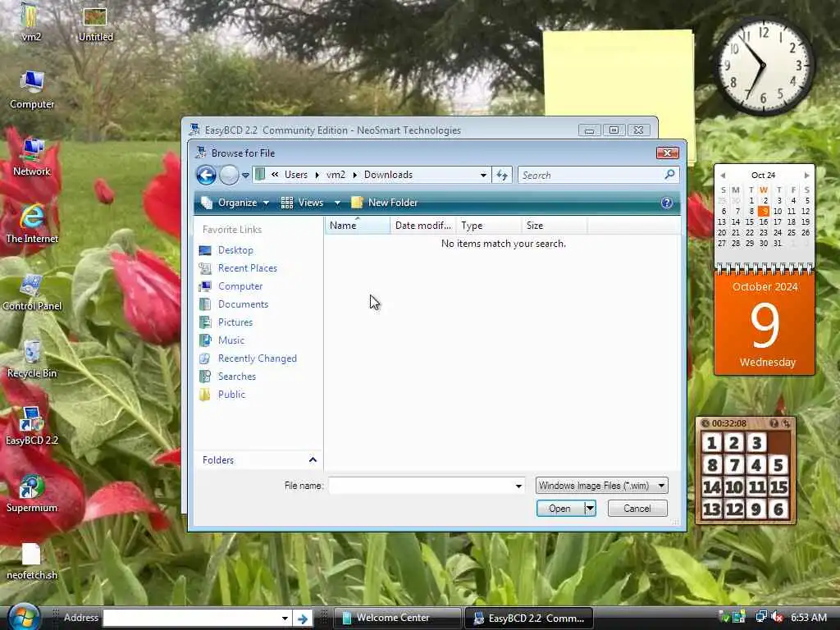Select Downloads in the address breadcrumb
The height and width of the screenshot is (630, 840).
pyautogui.click(x=388, y=175)
